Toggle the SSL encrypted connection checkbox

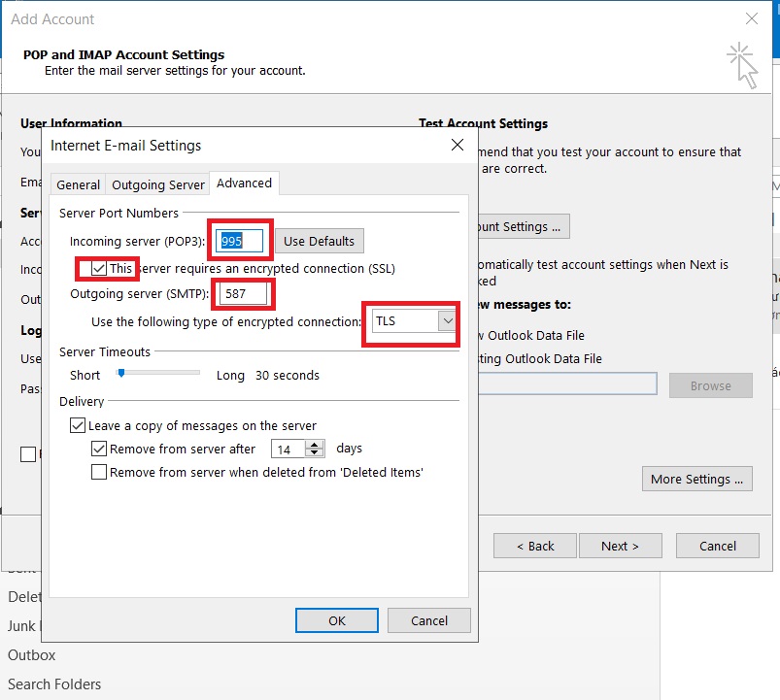pyautogui.click(x=99, y=268)
